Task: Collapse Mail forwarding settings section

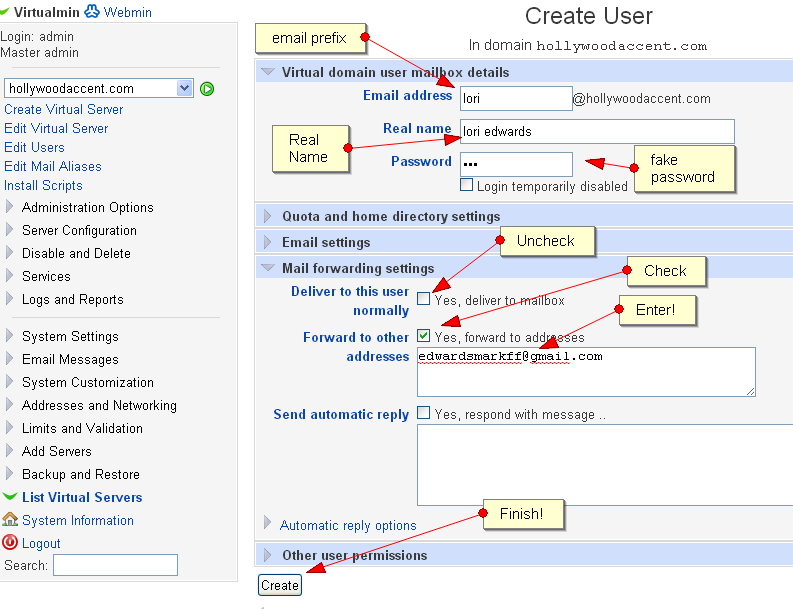Action: point(268,268)
